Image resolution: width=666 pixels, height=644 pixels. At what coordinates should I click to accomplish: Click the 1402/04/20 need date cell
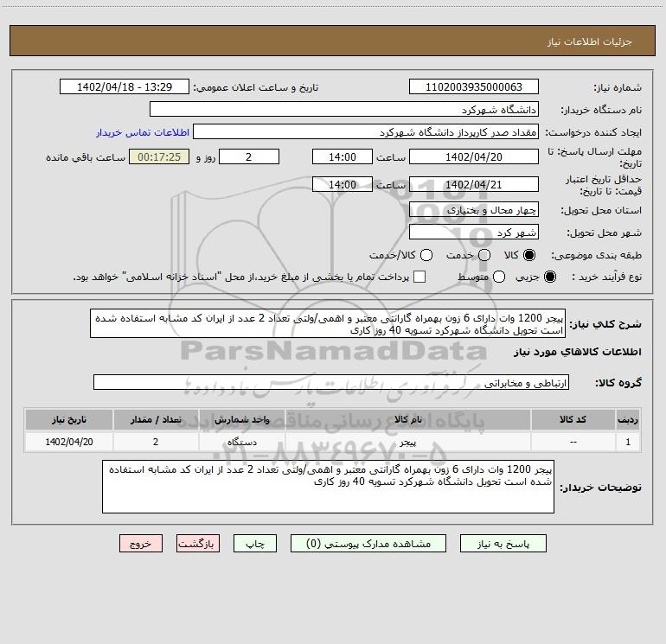point(69,442)
